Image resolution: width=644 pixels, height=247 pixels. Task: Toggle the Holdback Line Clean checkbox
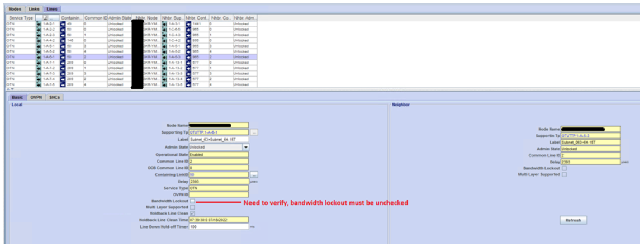[192, 213]
